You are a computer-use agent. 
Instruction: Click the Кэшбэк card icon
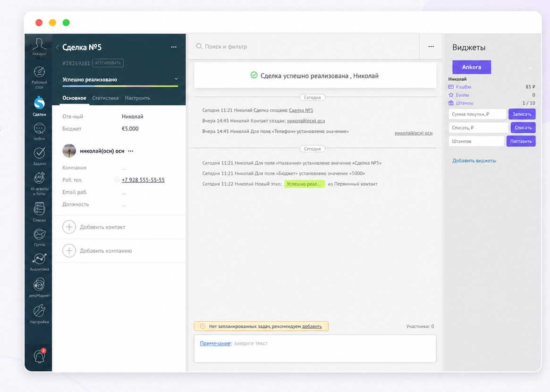(x=451, y=87)
